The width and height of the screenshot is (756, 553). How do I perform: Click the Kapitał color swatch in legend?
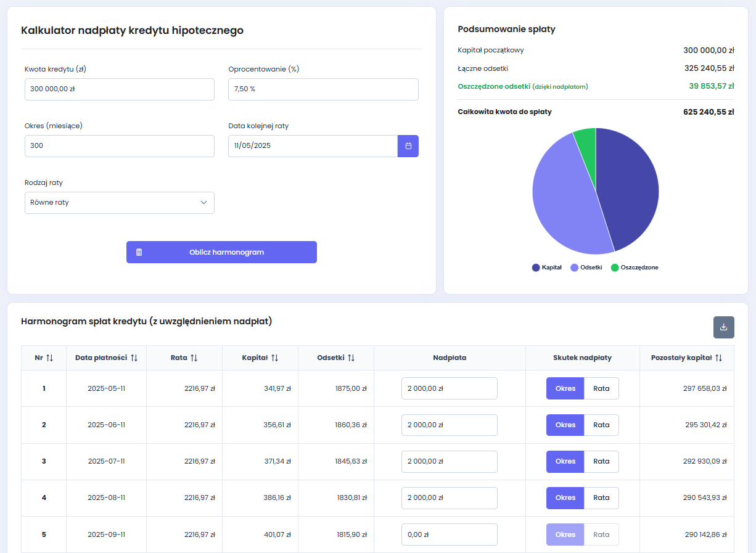pyautogui.click(x=536, y=267)
